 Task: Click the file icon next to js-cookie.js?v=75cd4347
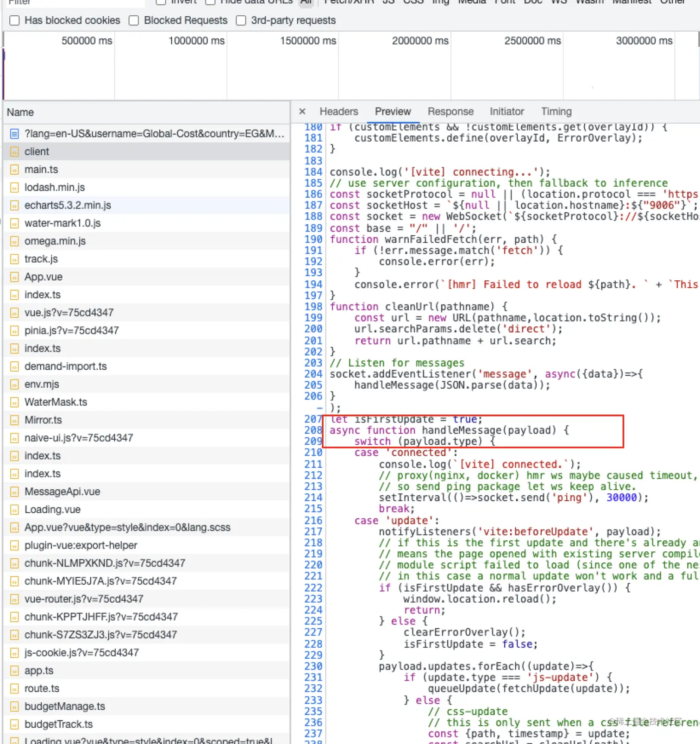click(14, 653)
